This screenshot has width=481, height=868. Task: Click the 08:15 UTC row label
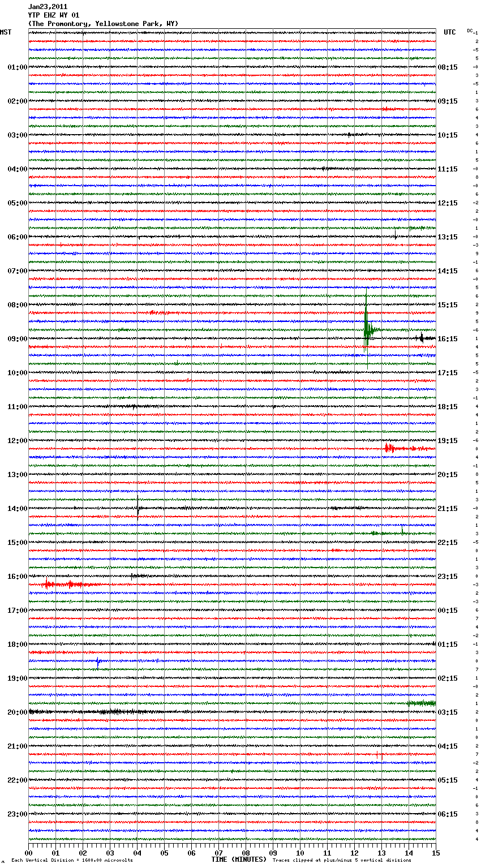[448, 67]
